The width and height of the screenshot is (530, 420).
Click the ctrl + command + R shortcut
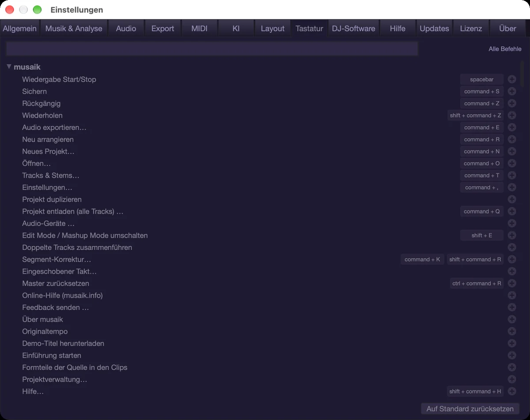click(x=477, y=283)
